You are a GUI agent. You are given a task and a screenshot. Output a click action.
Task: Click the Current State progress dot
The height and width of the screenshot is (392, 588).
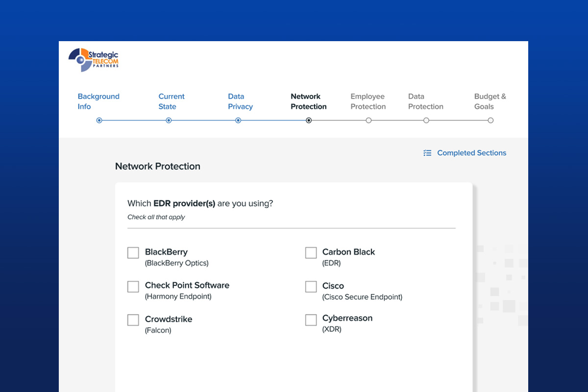point(169,120)
